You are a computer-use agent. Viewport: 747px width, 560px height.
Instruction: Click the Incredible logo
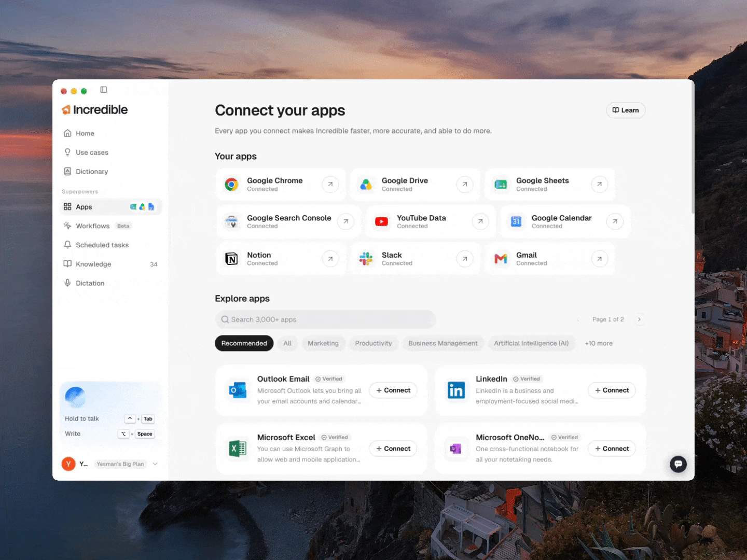click(x=95, y=110)
